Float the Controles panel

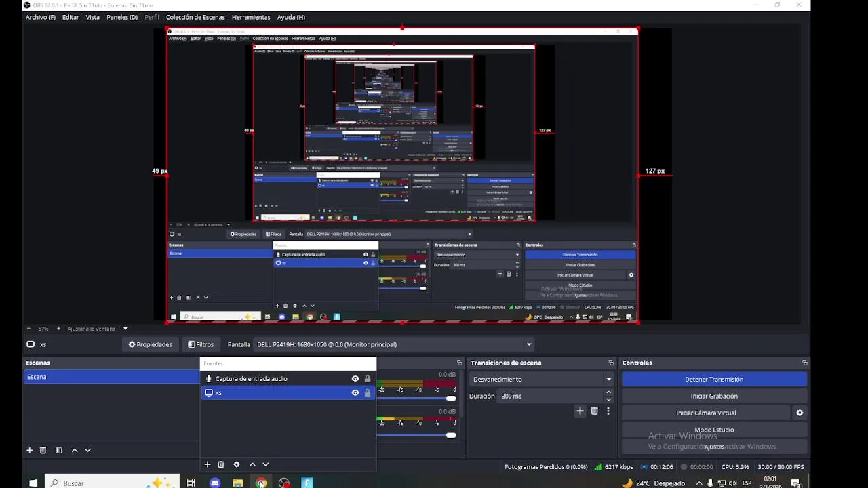pyautogui.click(x=804, y=363)
